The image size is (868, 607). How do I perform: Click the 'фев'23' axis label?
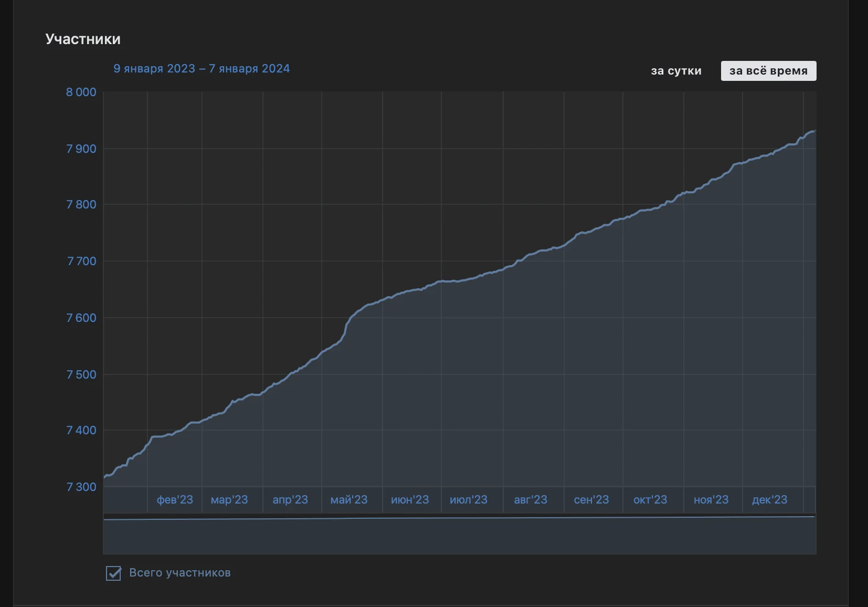pos(175,500)
